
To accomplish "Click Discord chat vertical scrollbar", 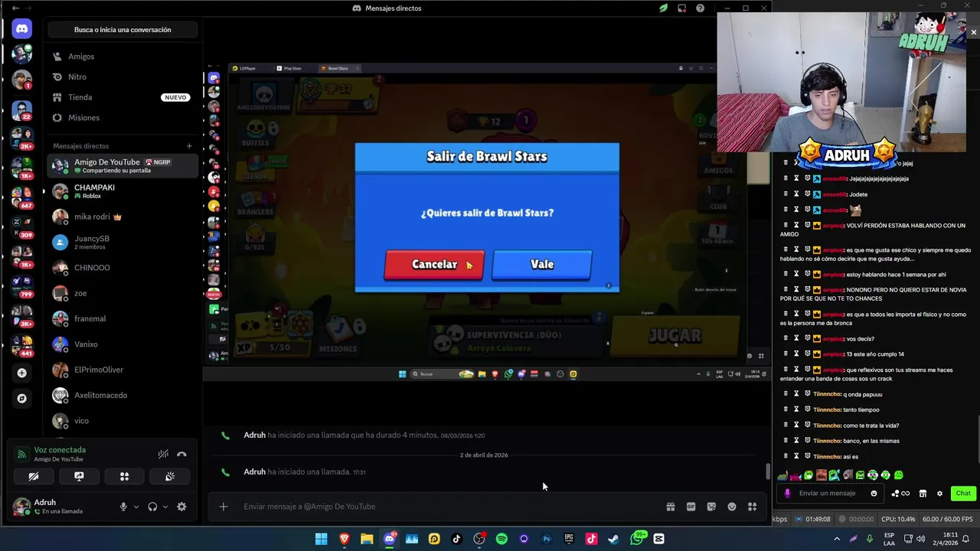I will (768, 472).
